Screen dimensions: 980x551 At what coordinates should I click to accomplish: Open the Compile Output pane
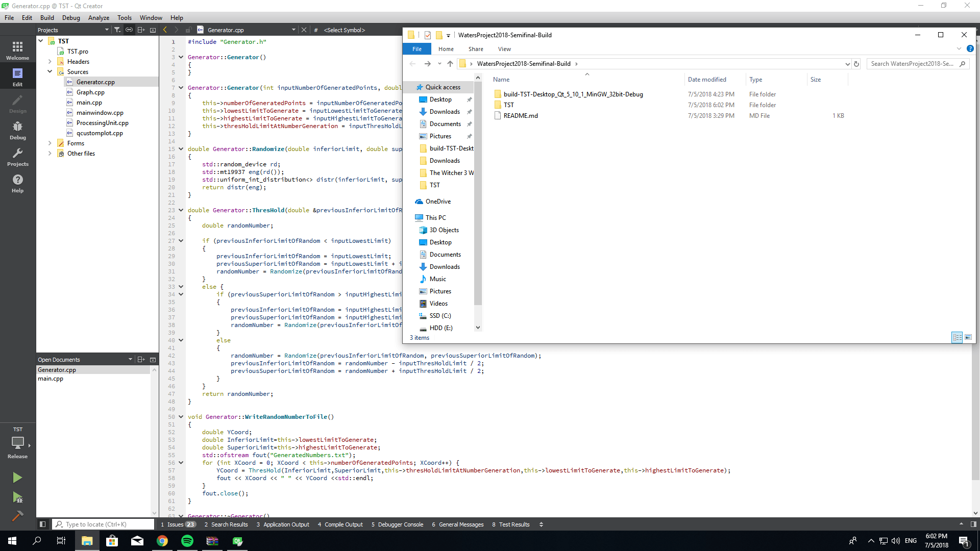click(340, 524)
